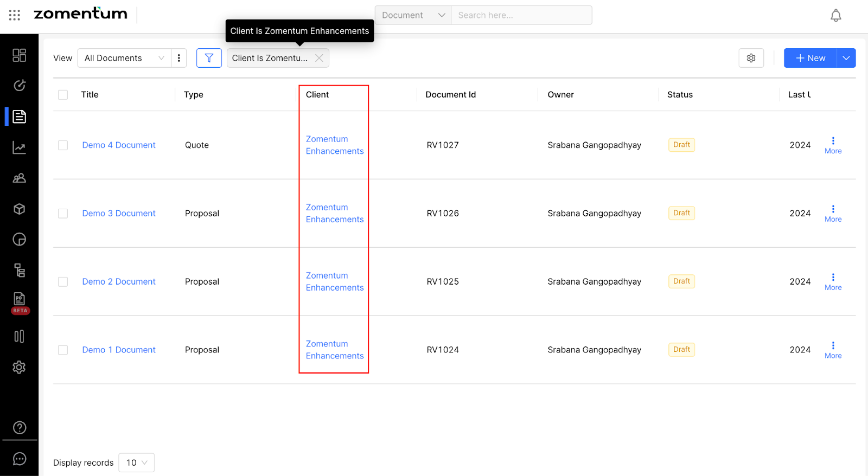This screenshot has height=476, width=868.
Task: Remove the Client Is Zomentum filter
Action: [x=320, y=58]
